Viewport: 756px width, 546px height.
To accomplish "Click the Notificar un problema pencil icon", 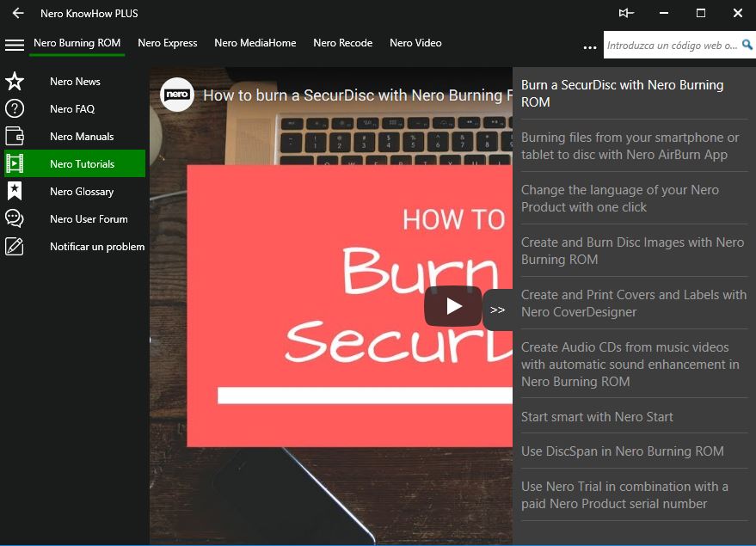I will [x=15, y=247].
